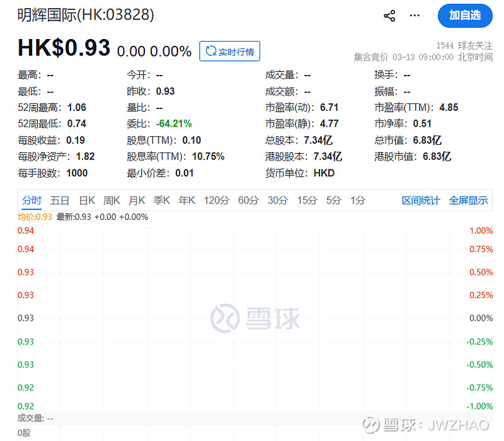Show the 15分 chart
Image resolution: width=504 pixels, height=441 pixels.
307,200
